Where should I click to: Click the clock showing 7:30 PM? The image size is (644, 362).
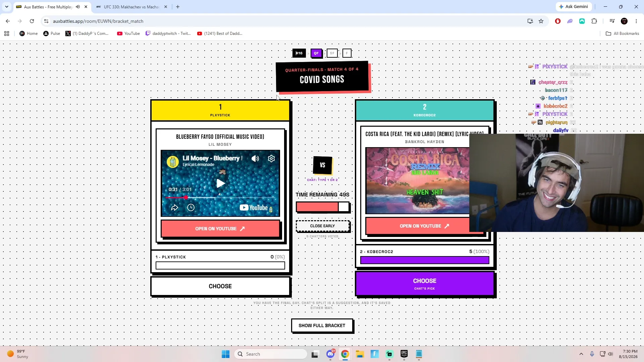pyautogui.click(x=628, y=354)
